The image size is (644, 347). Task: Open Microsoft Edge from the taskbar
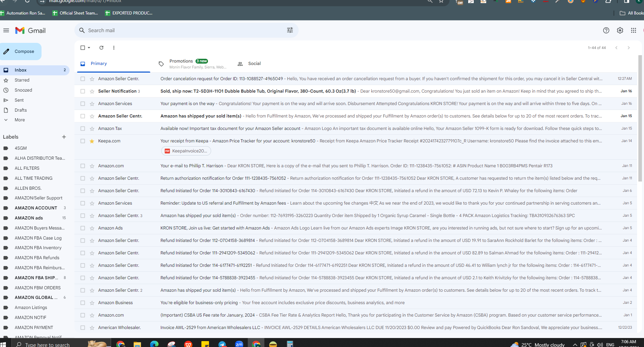[x=154, y=344]
